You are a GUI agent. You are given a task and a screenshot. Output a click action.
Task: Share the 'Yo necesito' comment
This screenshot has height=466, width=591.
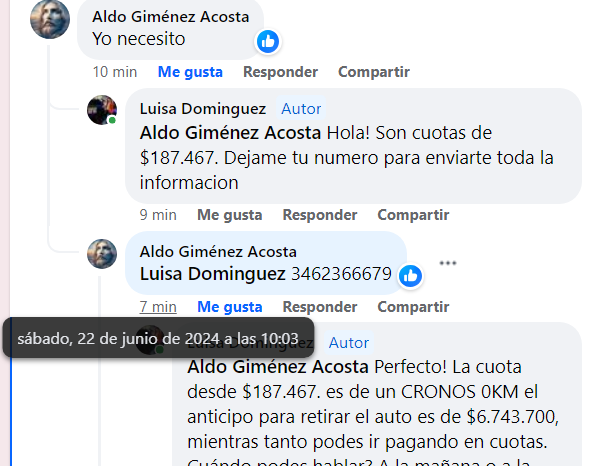[x=374, y=72]
